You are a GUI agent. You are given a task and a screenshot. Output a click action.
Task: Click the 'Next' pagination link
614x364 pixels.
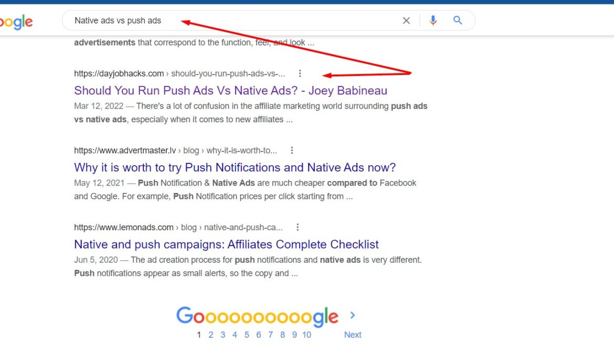353,335
